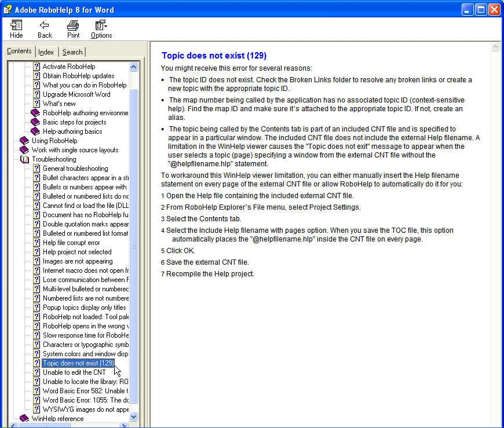Click the WYSIWYG images topic icon
The height and width of the screenshot is (428, 504).
36,409
